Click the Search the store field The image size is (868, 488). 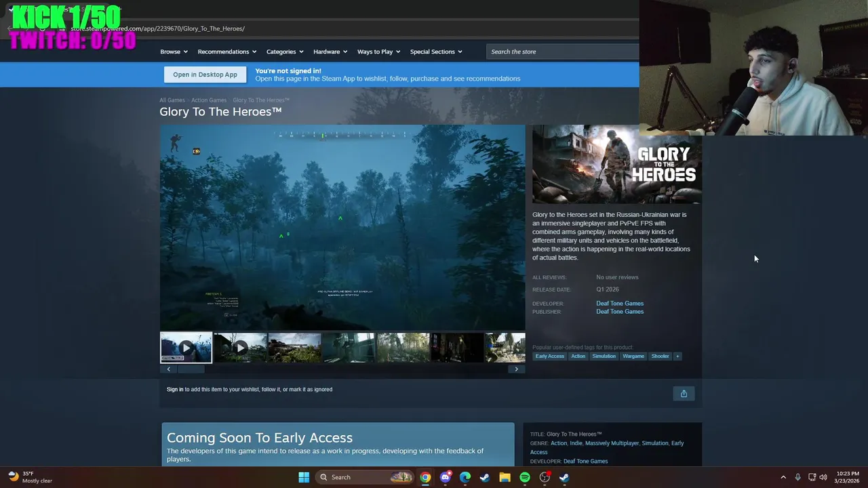pos(563,52)
